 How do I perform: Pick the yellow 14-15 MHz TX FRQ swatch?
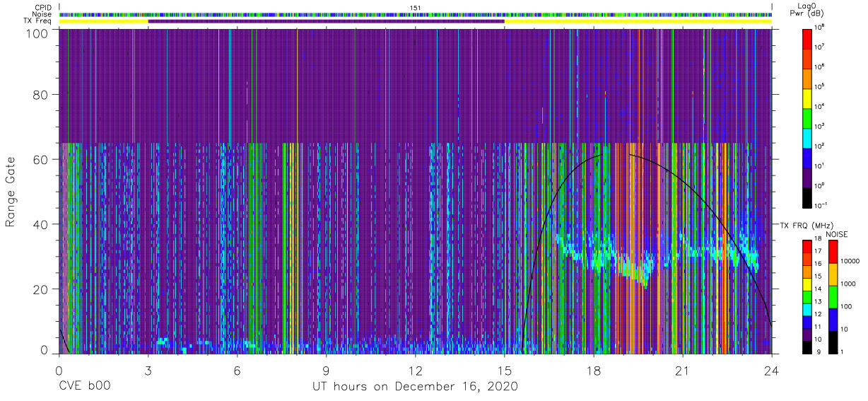pyautogui.click(x=807, y=284)
